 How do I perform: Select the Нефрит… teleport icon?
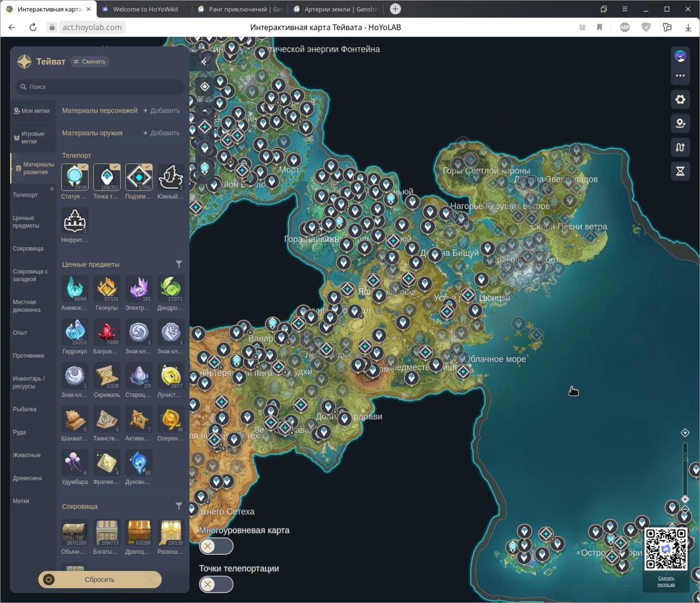(74, 221)
